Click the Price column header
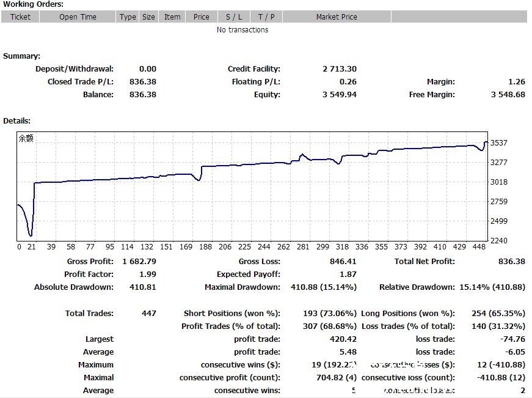Image resolution: width=532 pixels, height=398 pixels. click(x=201, y=17)
